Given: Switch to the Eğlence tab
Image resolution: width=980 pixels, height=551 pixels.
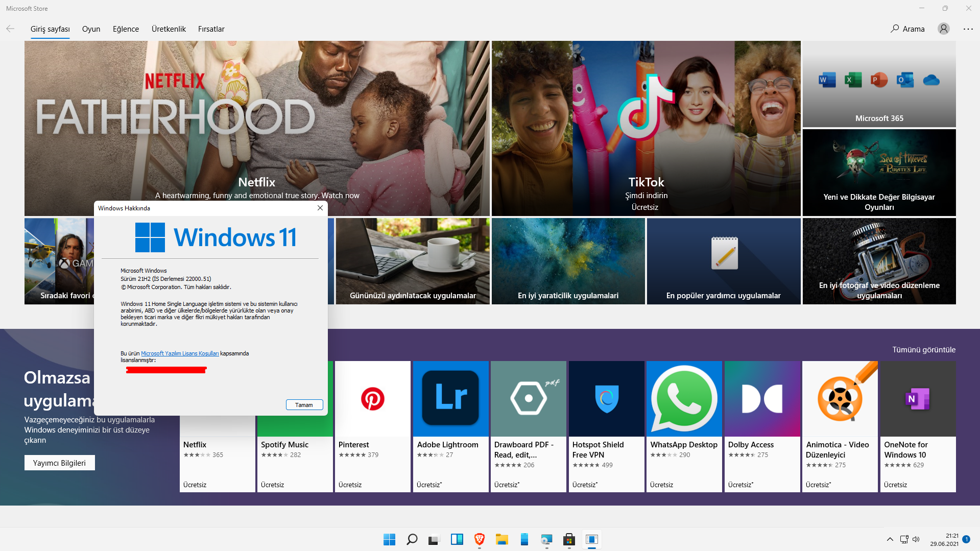Looking at the screenshot, I should point(126,29).
